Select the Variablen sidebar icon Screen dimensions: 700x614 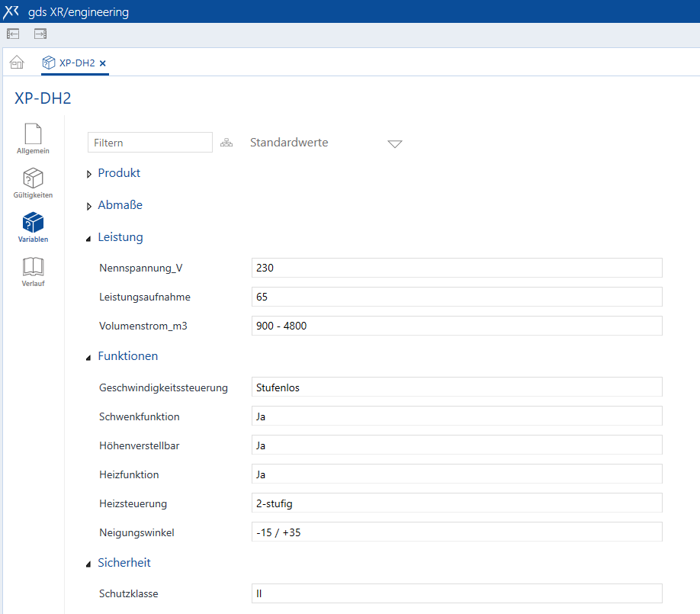click(x=33, y=227)
